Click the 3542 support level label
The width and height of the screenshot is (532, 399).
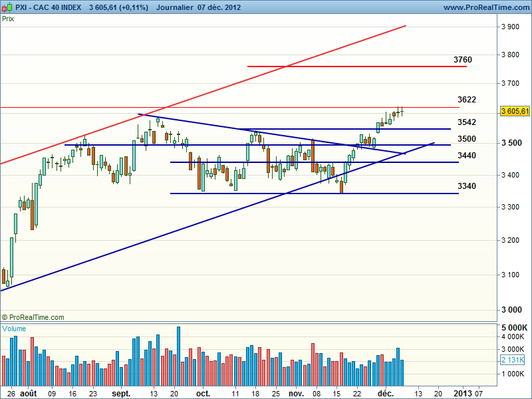tap(467, 122)
